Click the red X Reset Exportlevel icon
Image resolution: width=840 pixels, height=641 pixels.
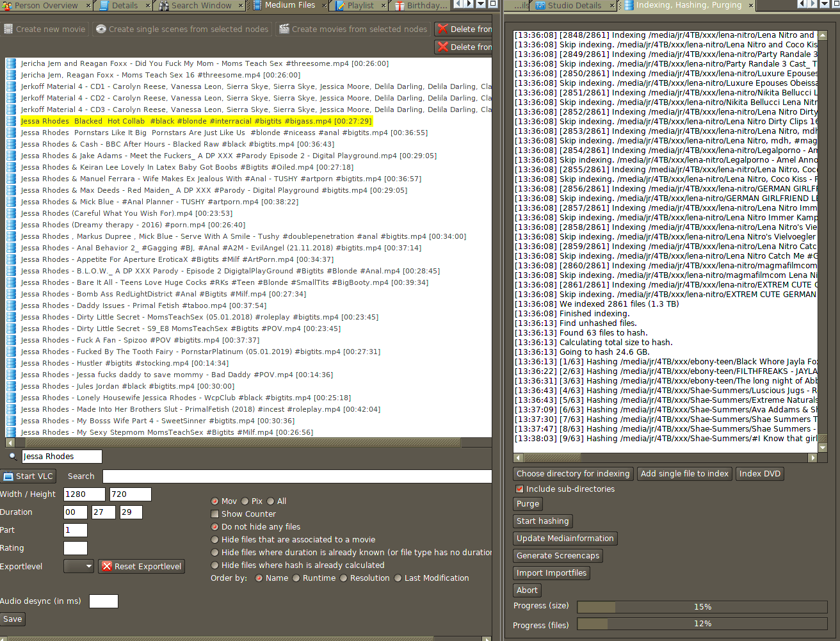107,567
